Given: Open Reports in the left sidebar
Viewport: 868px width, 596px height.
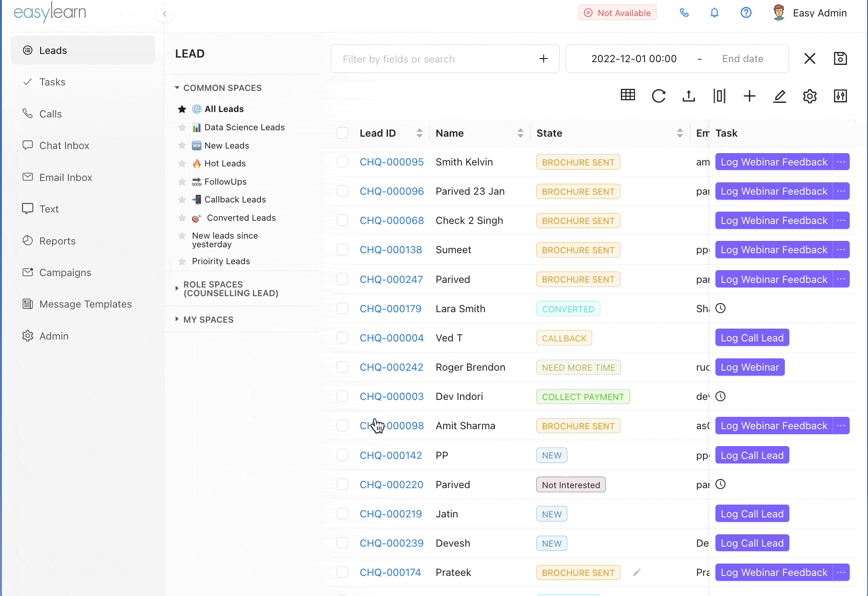Looking at the screenshot, I should [57, 241].
